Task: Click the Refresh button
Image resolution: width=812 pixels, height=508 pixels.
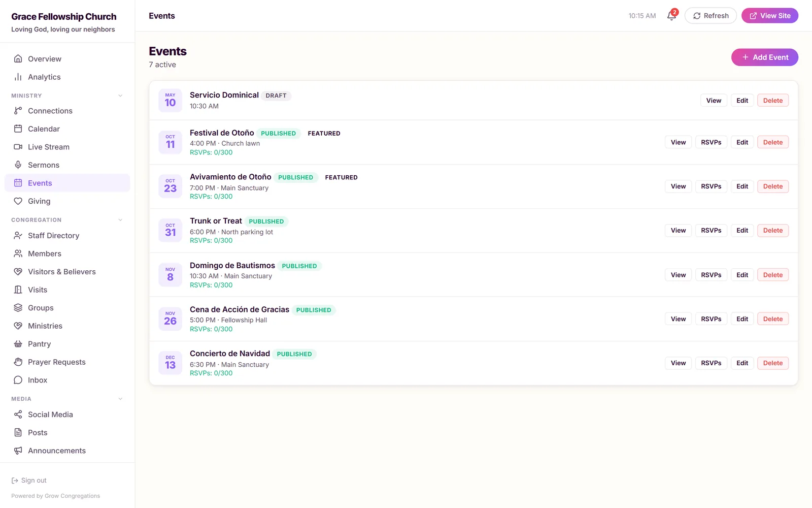Action: pyautogui.click(x=710, y=16)
